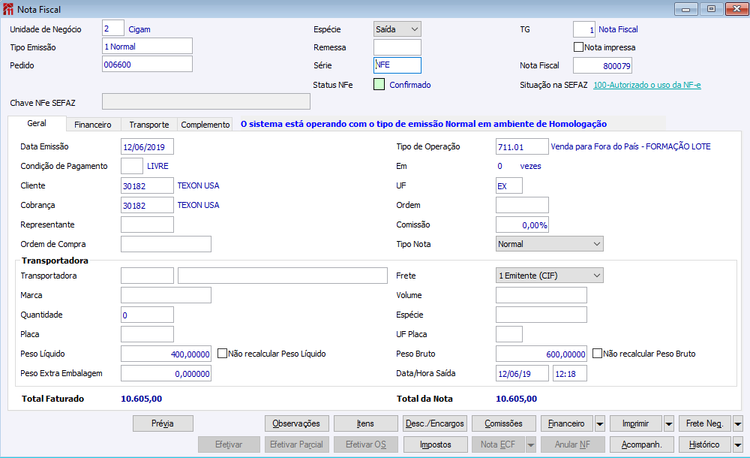Open the Complemento tab
Screen dimensions: 750x458
coord(205,124)
